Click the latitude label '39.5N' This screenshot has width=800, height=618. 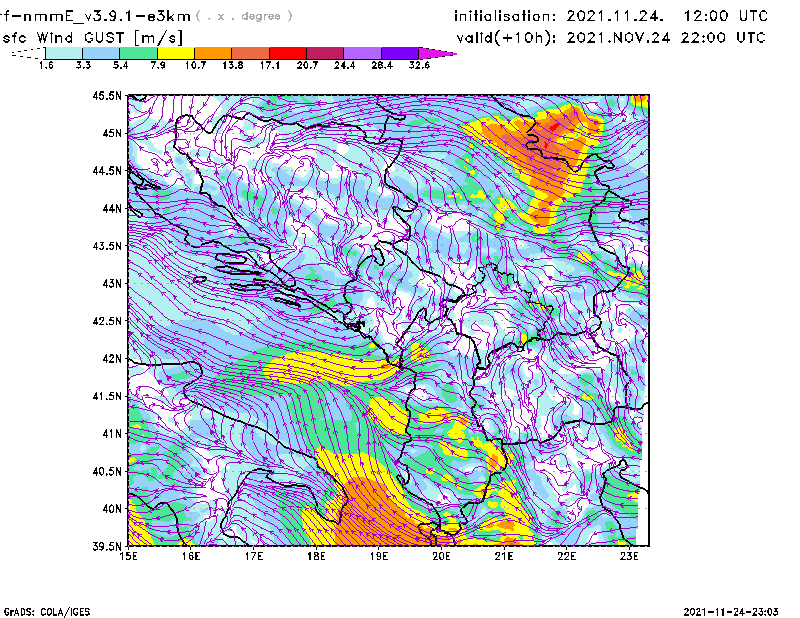[x=107, y=546]
